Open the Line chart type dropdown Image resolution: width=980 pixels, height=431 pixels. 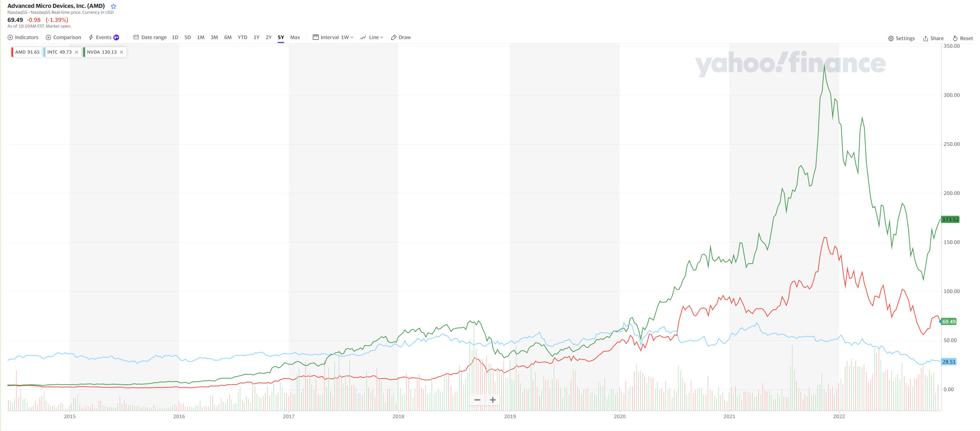coord(372,37)
